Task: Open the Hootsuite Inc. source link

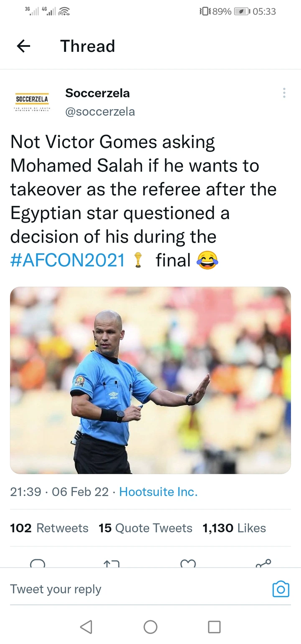Action: point(158,492)
